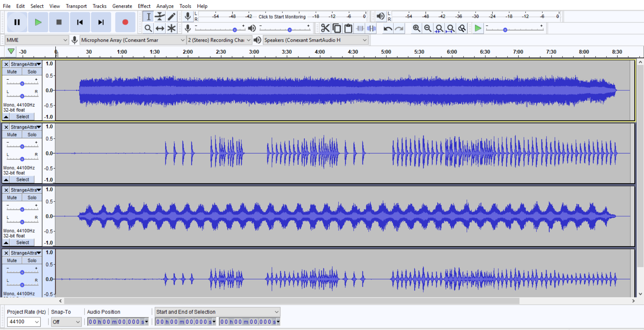Skip to End of project
Viewport: 644px width, 330px height.
[101, 22]
